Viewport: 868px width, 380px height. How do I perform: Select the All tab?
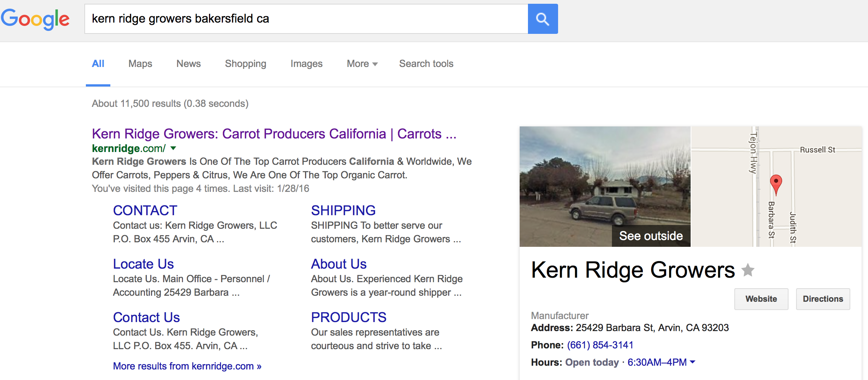click(98, 64)
